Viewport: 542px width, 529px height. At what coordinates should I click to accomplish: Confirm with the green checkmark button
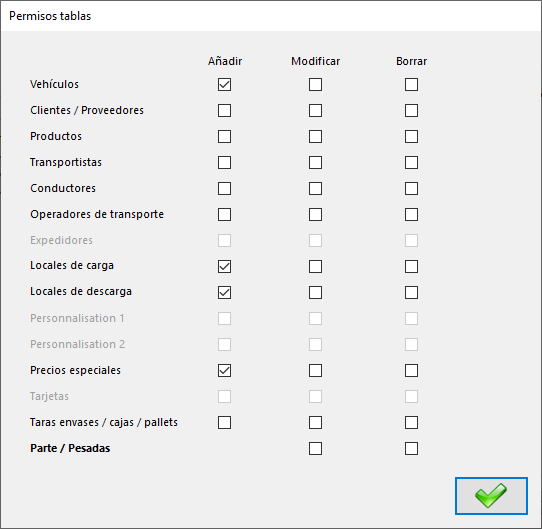pos(491,496)
